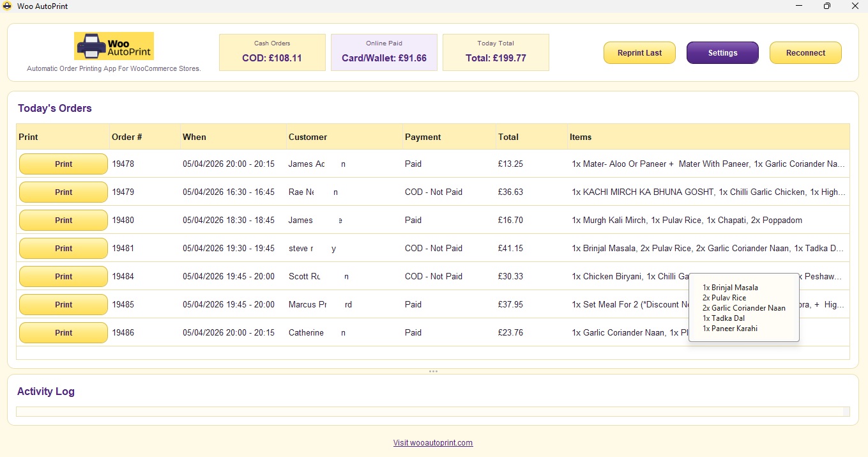The image size is (868, 457).
Task: Click the Order # column header
Action: pyautogui.click(x=127, y=137)
